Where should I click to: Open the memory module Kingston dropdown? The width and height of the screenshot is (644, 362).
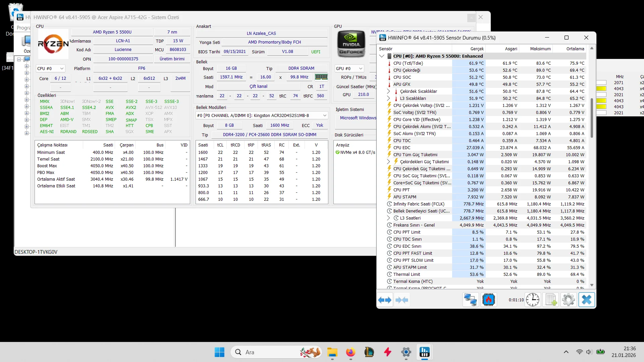click(x=262, y=115)
